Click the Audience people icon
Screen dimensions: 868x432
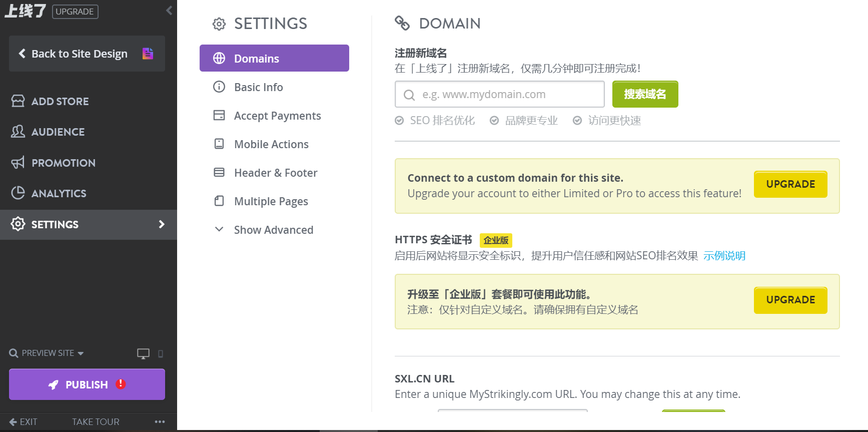(18, 132)
